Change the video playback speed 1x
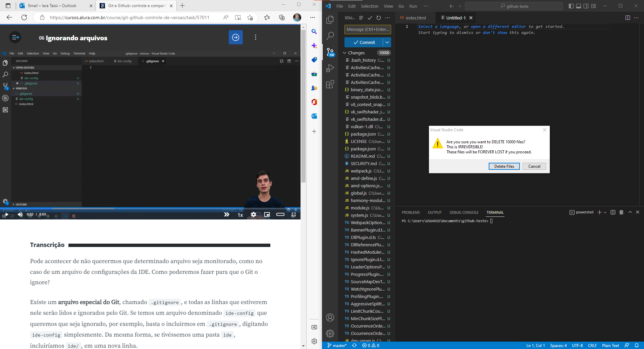Screen dimensions: 644x349 (x=240, y=215)
